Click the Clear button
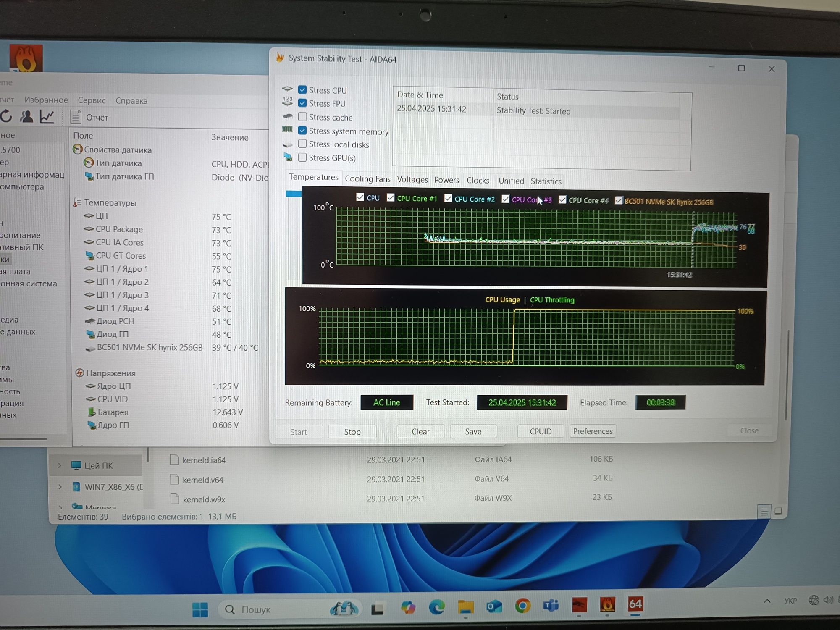 420,431
